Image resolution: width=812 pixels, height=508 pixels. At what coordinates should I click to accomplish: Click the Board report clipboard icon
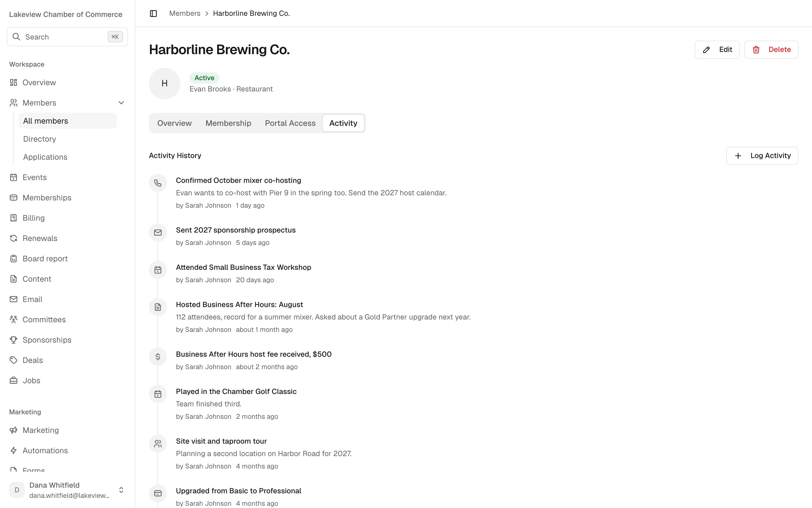click(x=14, y=259)
